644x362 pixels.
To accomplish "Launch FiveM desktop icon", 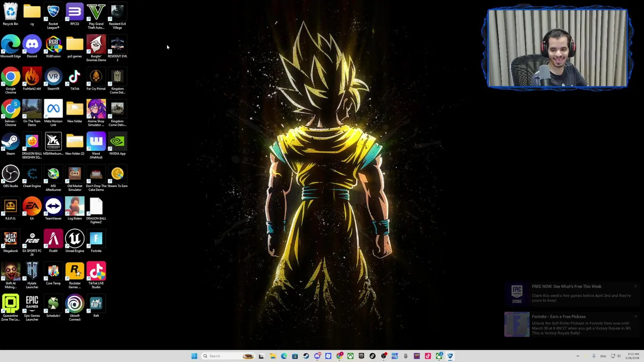I will tap(53, 242).
